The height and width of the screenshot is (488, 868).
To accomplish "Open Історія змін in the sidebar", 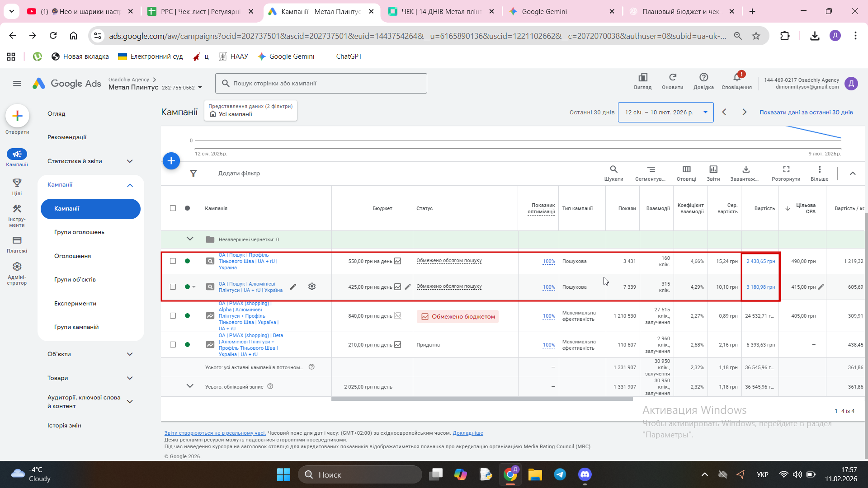I will point(64,426).
